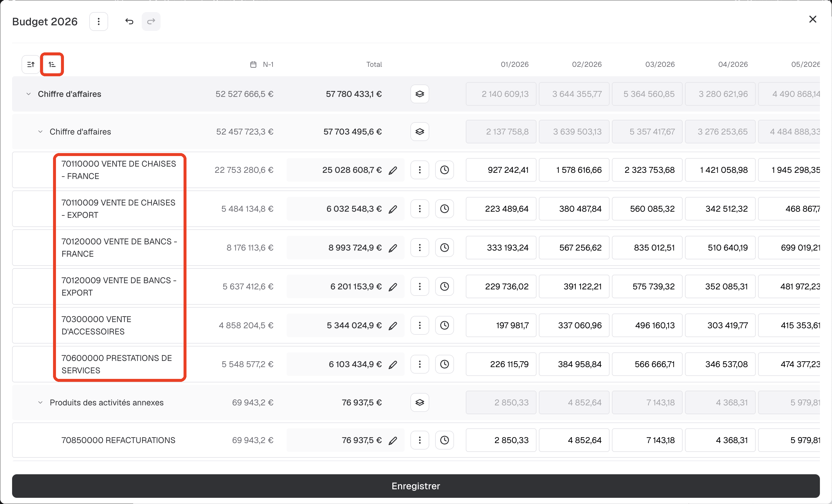Edit total for 70110000 VENTE DE CHAISES - FRANCE
This screenshot has width=832, height=504.
pos(393,170)
